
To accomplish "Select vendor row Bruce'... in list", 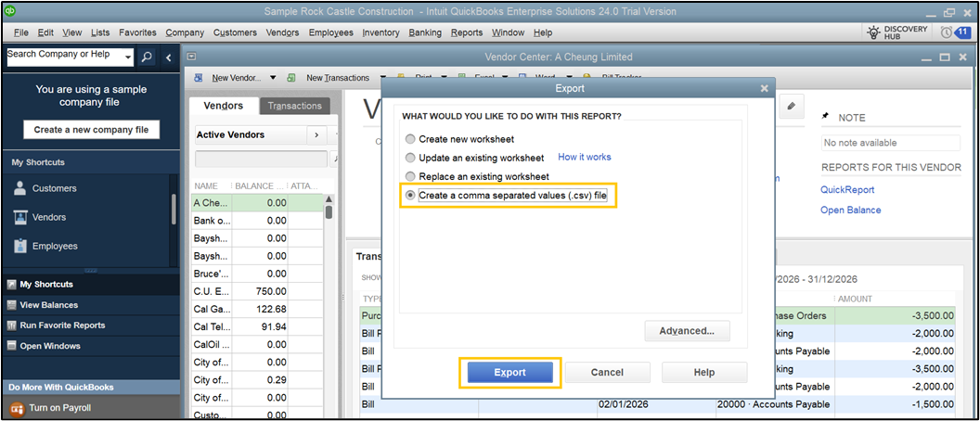I will 257,274.
